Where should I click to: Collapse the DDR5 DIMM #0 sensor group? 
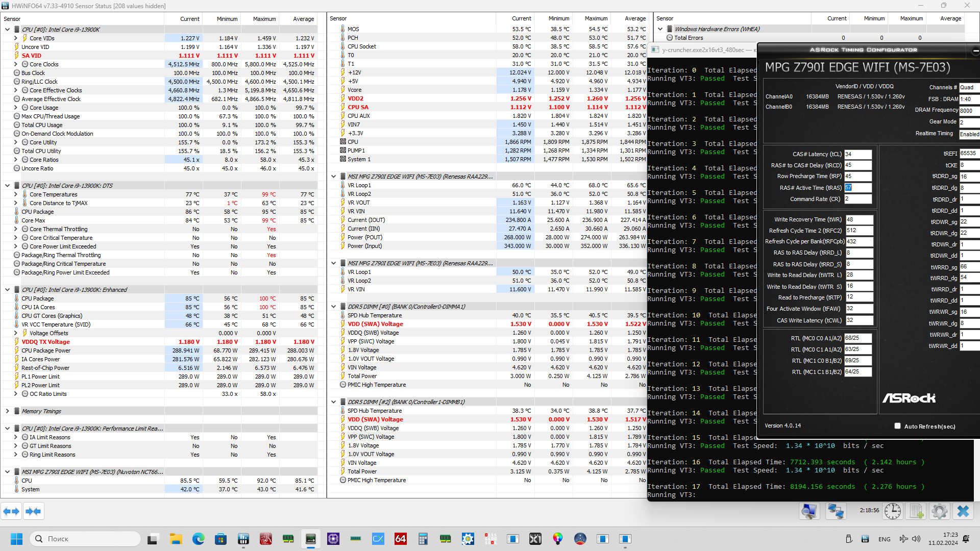[334, 307]
